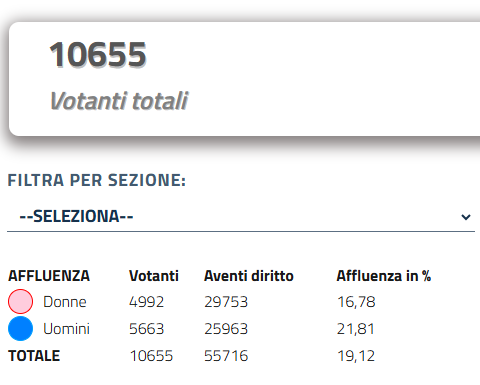Click the Aventi diritto column header
This screenshot has width=480, height=385.
[249, 276]
